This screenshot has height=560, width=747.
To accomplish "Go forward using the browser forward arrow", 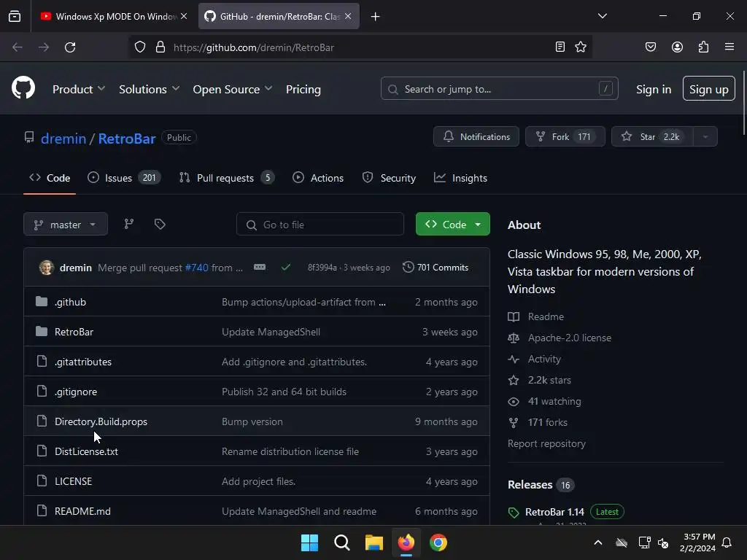I will (x=44, y=47).
